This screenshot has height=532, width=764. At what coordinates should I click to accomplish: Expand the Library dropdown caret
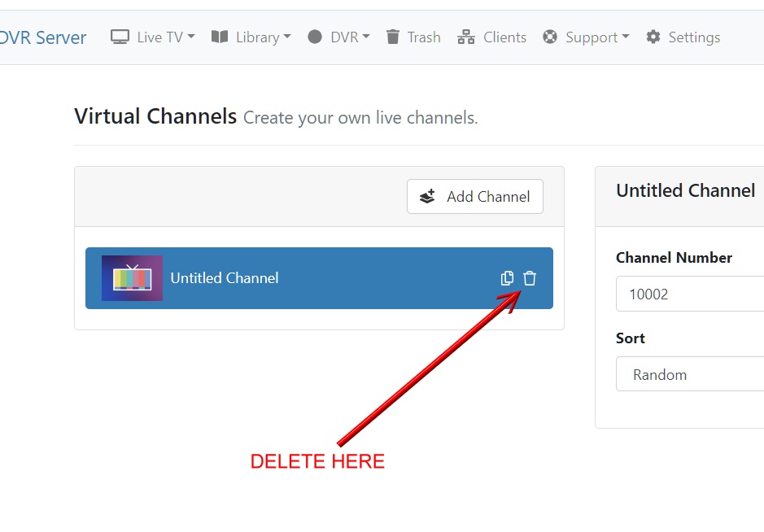tap(287, 37)
